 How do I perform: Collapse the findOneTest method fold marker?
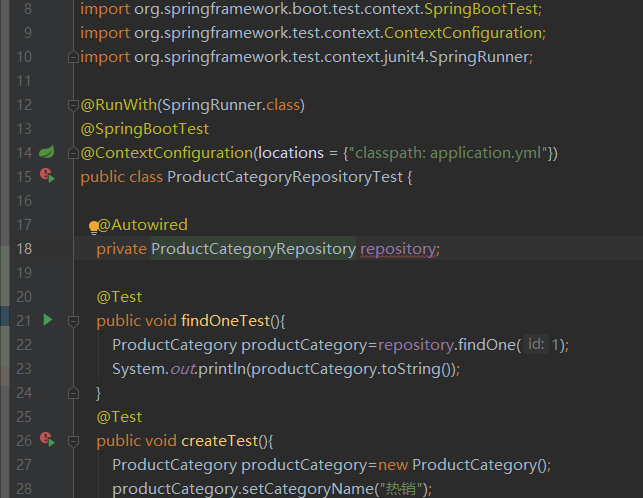73,321
